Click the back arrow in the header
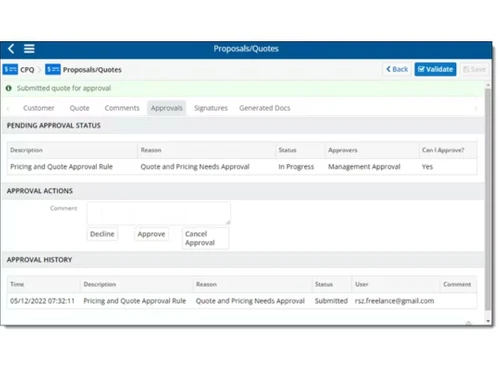Viewport: 500px width, 375px height. coord(11,49)
